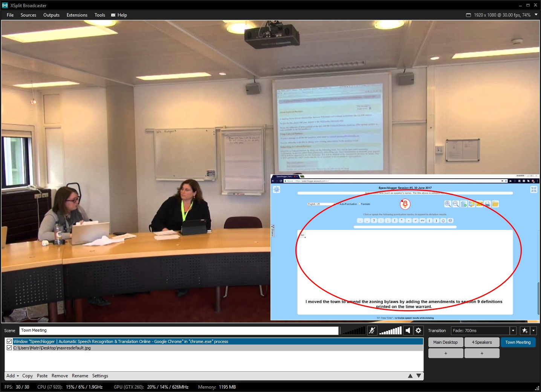The height and width of the screenshot is (392, 541).
Task: Click the envelope email icon in Speechlogger
Action: tap(480, 204)
